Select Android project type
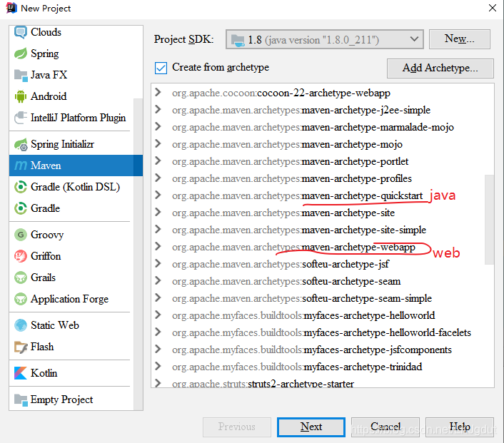The width and height of the screenshot is (504, 443). click(x=71, y=96)
